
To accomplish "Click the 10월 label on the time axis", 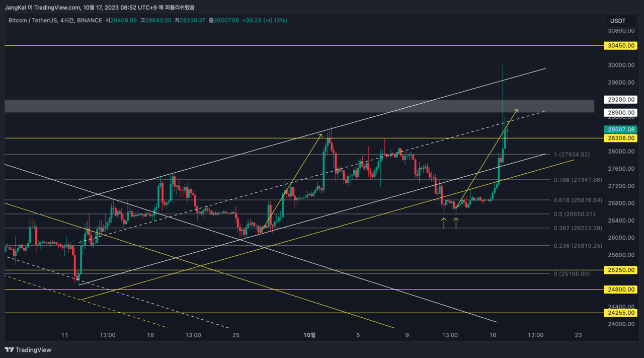I will (x=309, y=335).
